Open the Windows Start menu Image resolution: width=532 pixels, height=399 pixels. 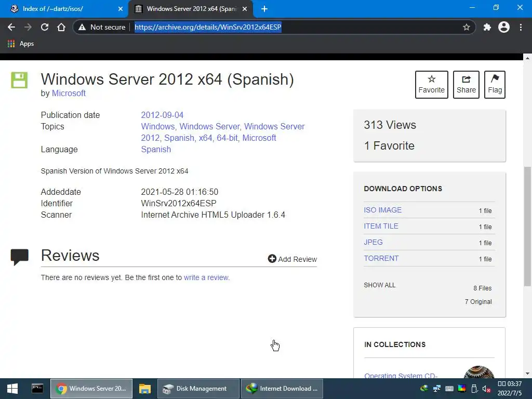(12, 389)
